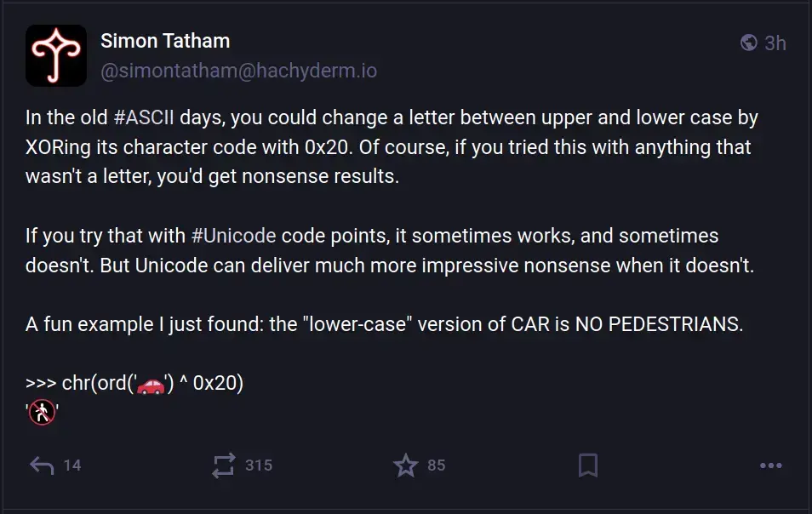Open the three-dot more options menu
This screenshot has width=812, height=514.
(770, 465)
